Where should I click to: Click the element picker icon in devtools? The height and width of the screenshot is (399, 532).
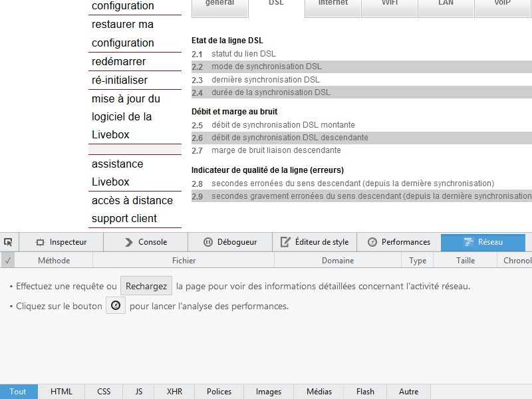(x=9, y=242)
